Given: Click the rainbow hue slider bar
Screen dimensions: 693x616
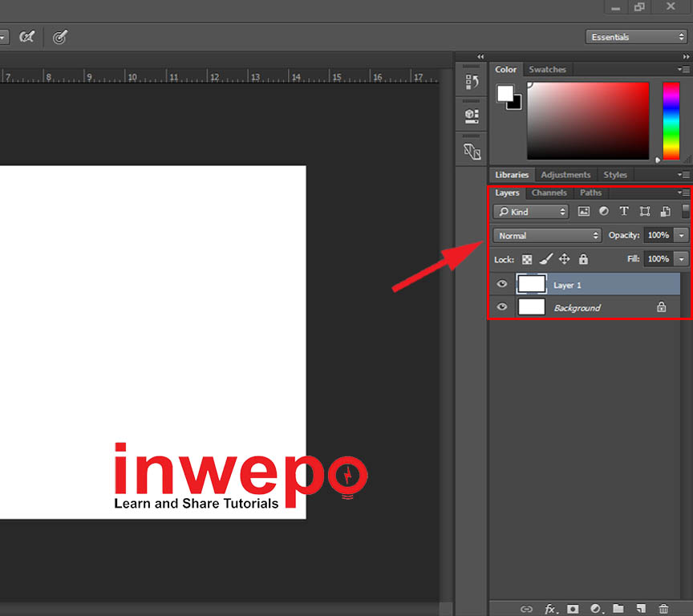Looking at the screenshot, I should pos(671,120).
